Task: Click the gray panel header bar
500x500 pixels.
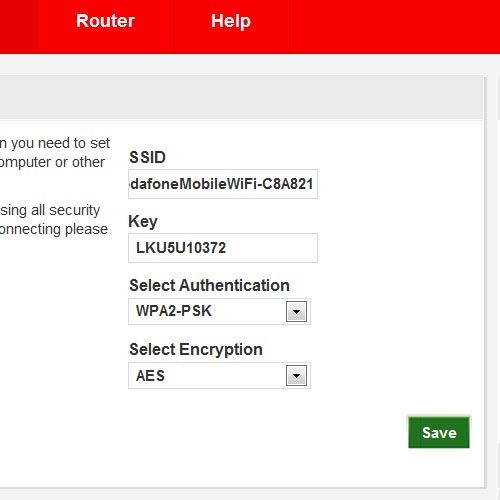Action: click(x=241, y=97)
